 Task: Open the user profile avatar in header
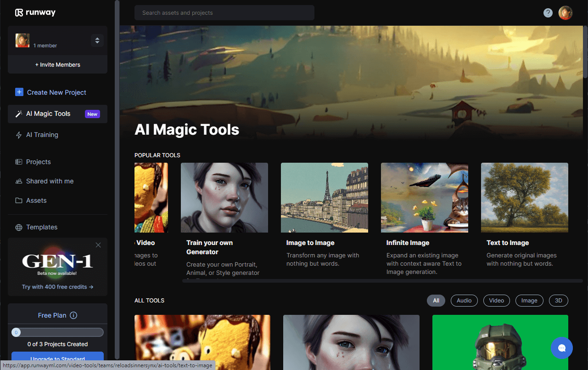[566, 13]
